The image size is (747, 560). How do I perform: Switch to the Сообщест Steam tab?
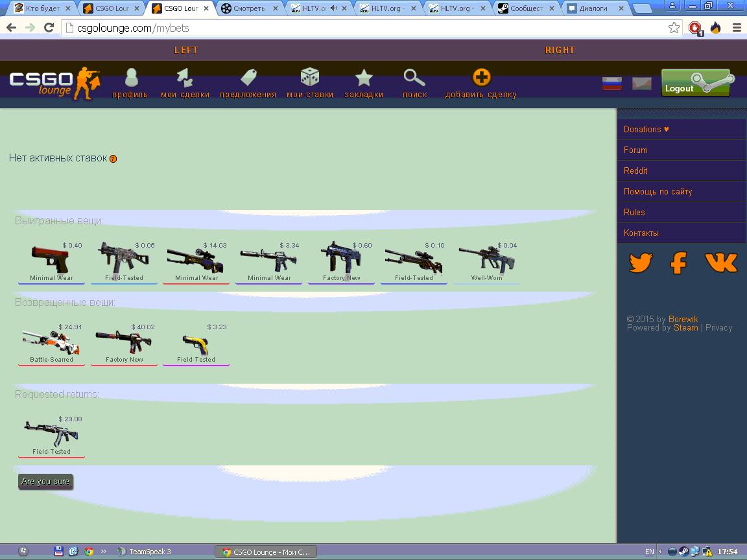(526, 8)
